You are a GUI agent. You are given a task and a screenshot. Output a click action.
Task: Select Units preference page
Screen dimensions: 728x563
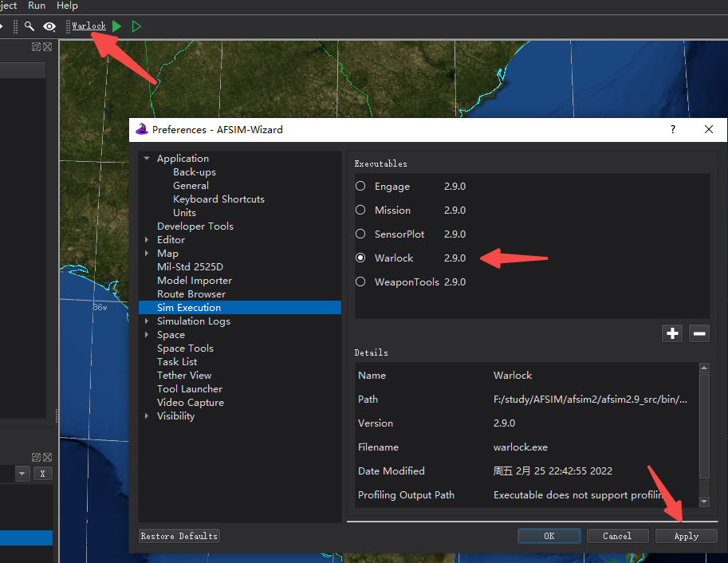click(x=184, y=212)
